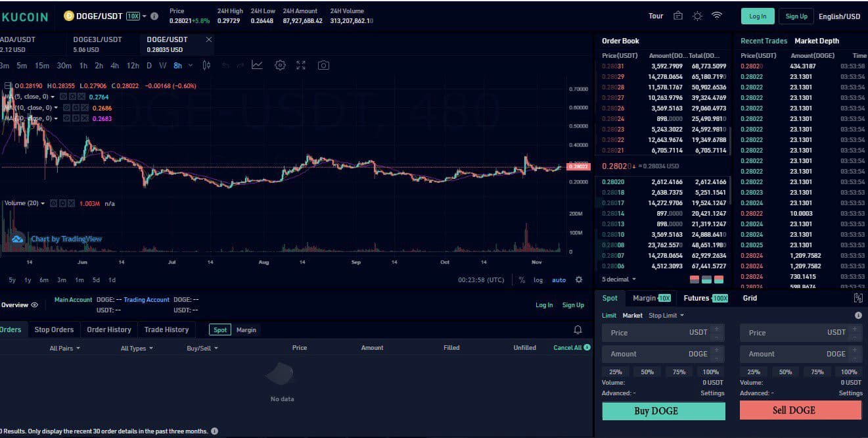Toggle balance visibility eye in Overview
Viewport: 868px width, 438px height.
[x=34, y=305]
